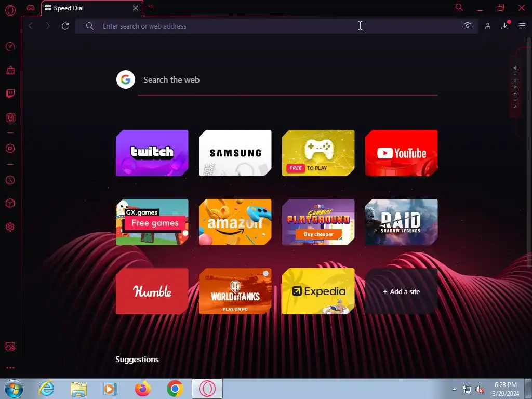The width and height of the screenshot is (532, 399).
Task: Open the taskbar clock and date
Action: click(506, 389)
